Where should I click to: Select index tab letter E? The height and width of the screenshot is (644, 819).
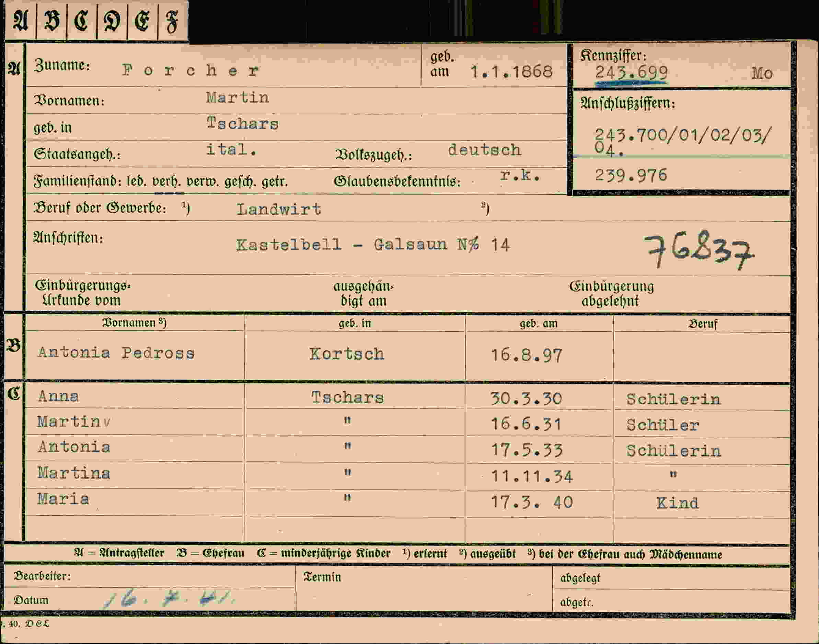[142, 20]
